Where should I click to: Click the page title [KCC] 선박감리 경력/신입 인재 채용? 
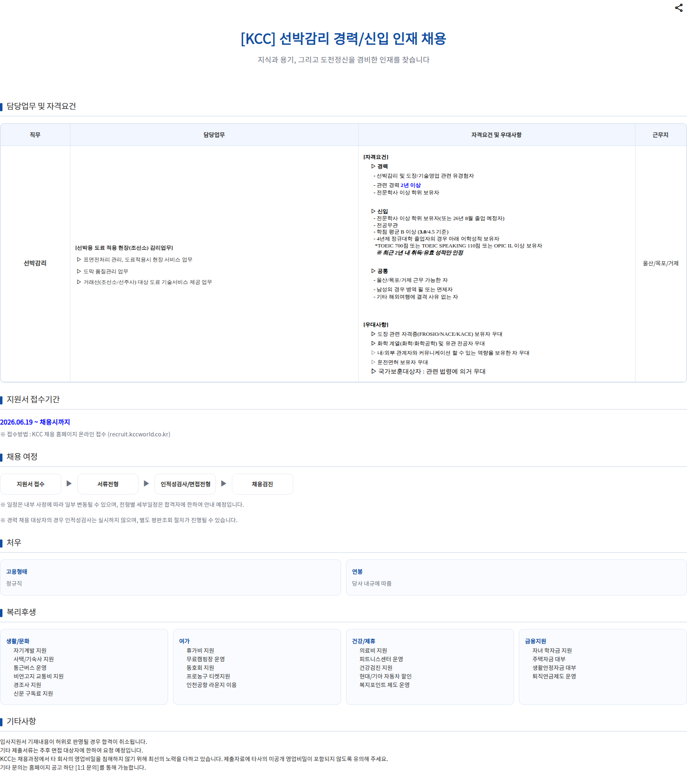point(343,38)
